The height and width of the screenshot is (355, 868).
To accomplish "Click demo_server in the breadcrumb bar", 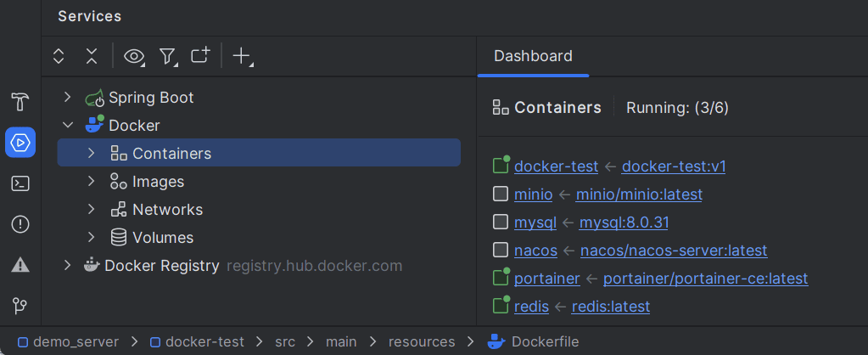I will tap(76, 341).
